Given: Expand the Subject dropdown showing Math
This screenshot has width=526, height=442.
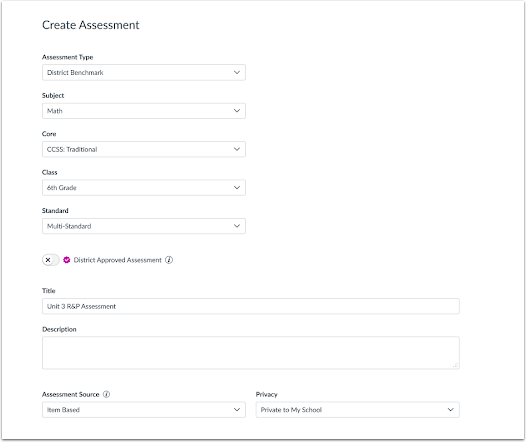Looking at the screenshot, I should [x=144, y=111].
